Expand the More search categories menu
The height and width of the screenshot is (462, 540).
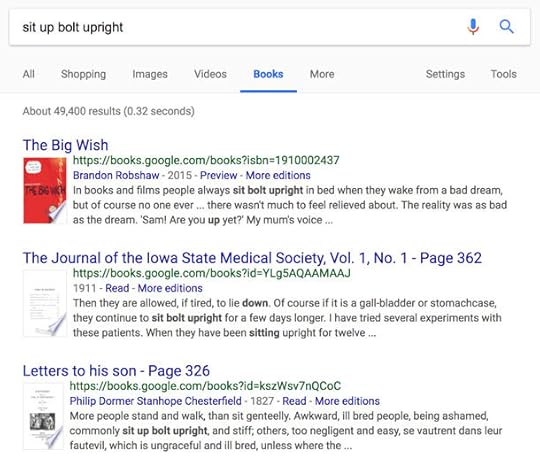point(322,74)
